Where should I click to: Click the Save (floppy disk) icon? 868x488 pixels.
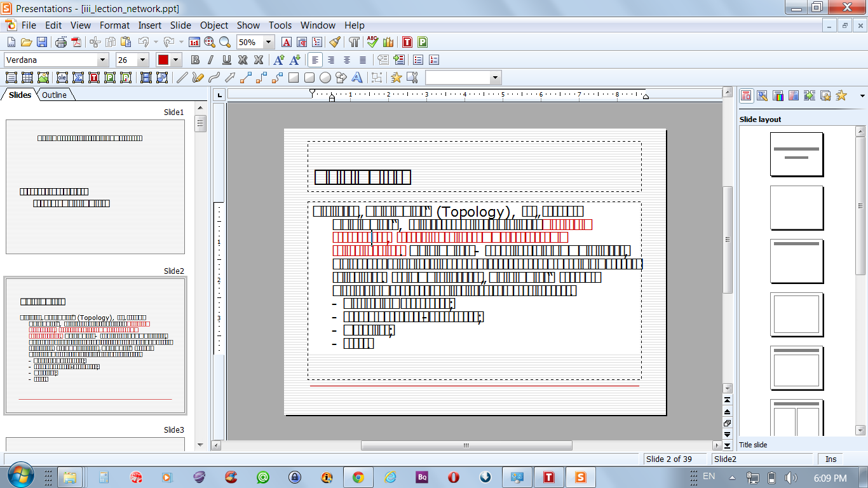click(42, 43)
